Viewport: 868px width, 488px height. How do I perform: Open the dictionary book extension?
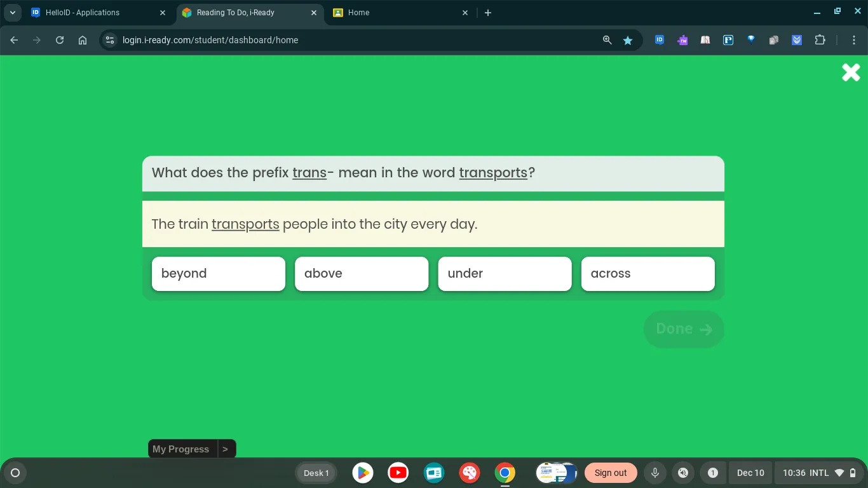point(705,39)
